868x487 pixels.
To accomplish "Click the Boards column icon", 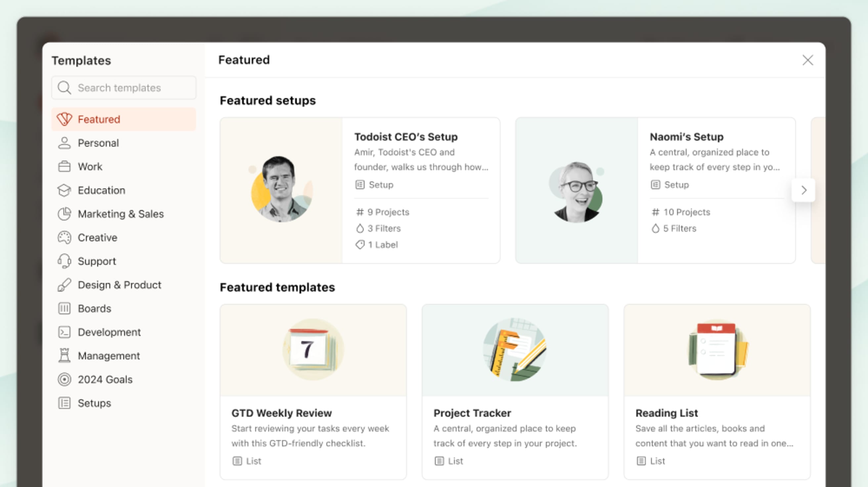I will [x=65, y=308].
